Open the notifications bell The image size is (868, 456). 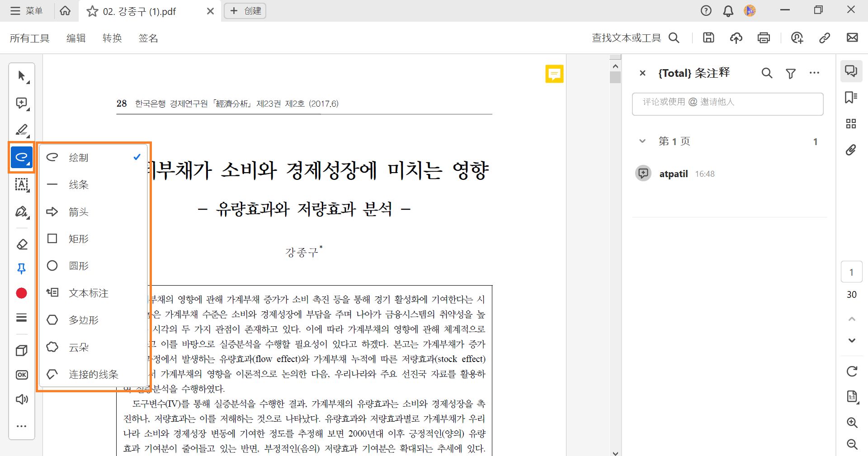(x=728, y=11)
